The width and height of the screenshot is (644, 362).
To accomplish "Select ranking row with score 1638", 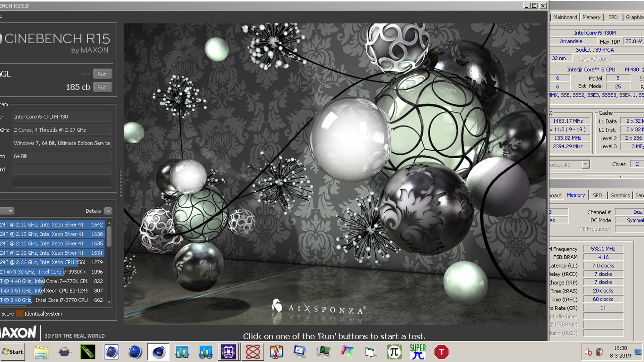I will click(53, 234).
